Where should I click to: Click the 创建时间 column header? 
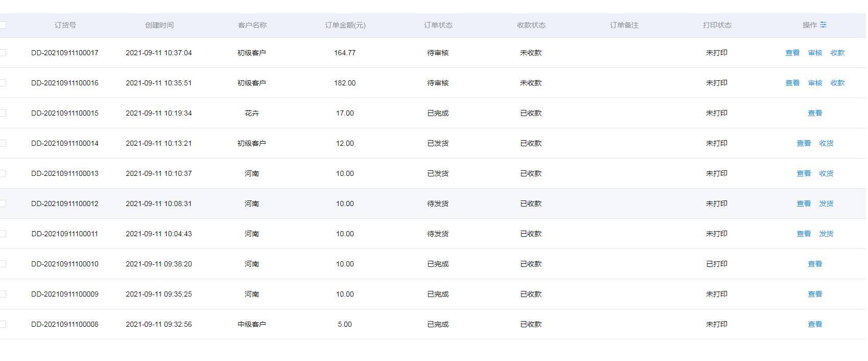(159, 25)
